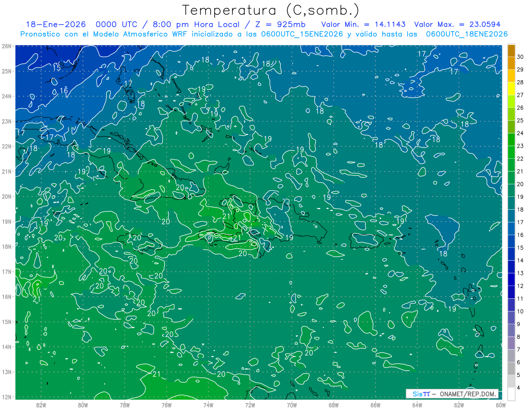
Task: Click the '78W' longitude axis label
Action: [125, 405]
